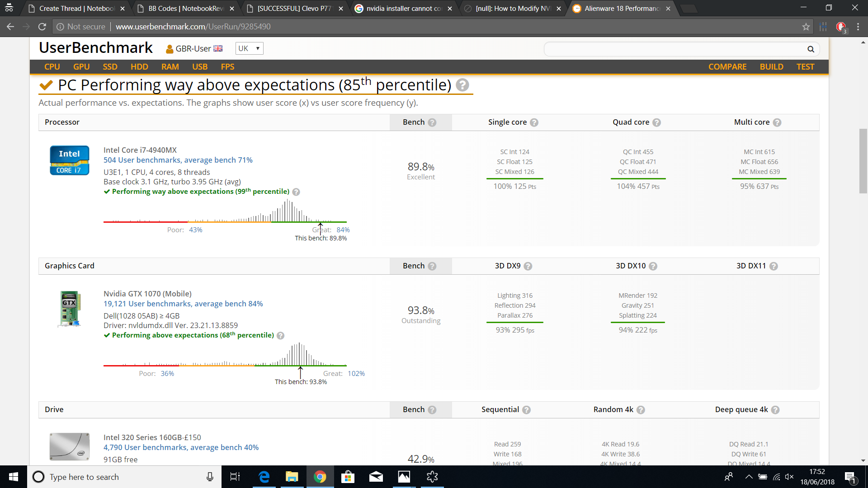Screen dimensions: 868x488
Task: Toggle the taskbar volume mute icon
Action: [x=789, y=477]
